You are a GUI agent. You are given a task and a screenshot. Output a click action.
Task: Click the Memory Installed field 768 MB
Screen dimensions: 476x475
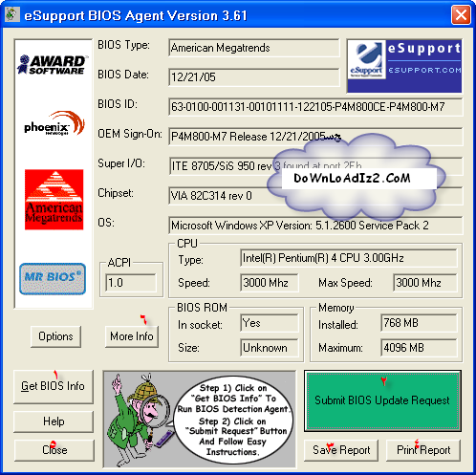[419, 323]
